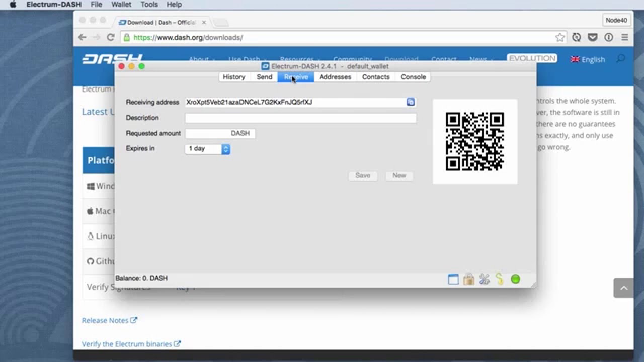Navigate back using the browser back arrow

82,37
